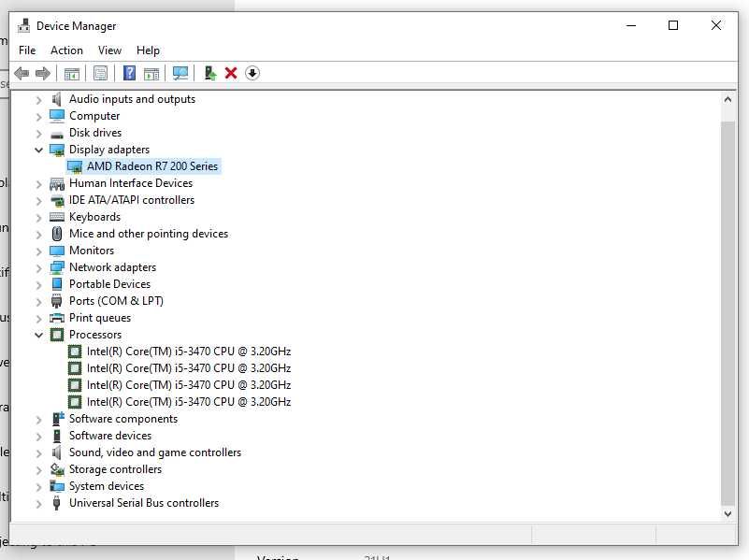Click the scrollbar down arrow
Screen dimensions: 749x560
(x=727, y=513)
